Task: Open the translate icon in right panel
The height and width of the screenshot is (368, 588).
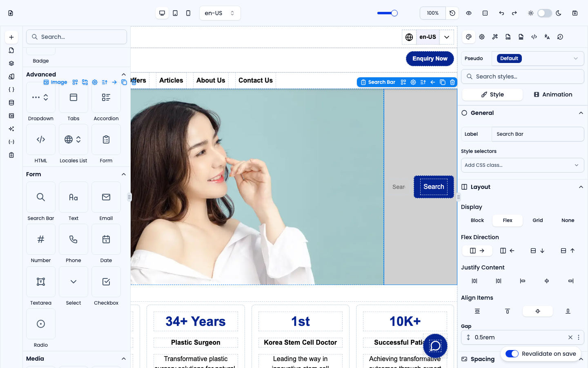Action: click(x=547, y=37)
